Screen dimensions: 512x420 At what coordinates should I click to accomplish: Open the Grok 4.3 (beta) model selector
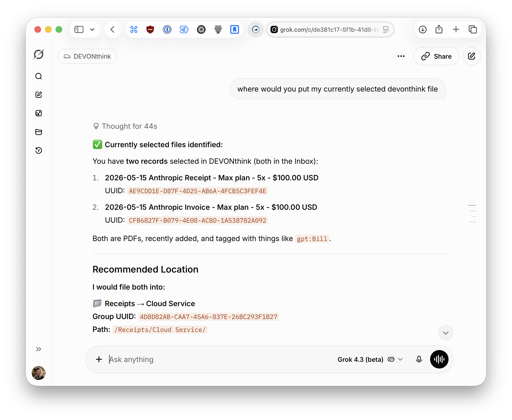click(x=371, y=360)
